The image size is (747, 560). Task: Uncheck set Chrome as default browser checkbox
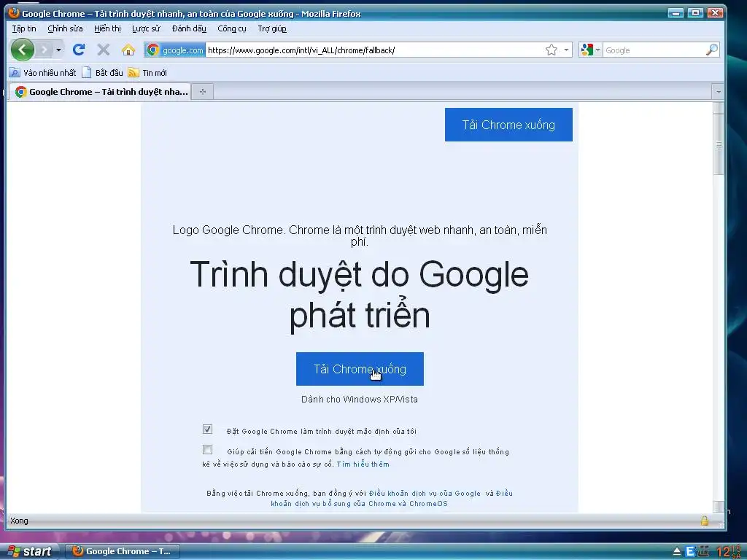pos(207,429)
